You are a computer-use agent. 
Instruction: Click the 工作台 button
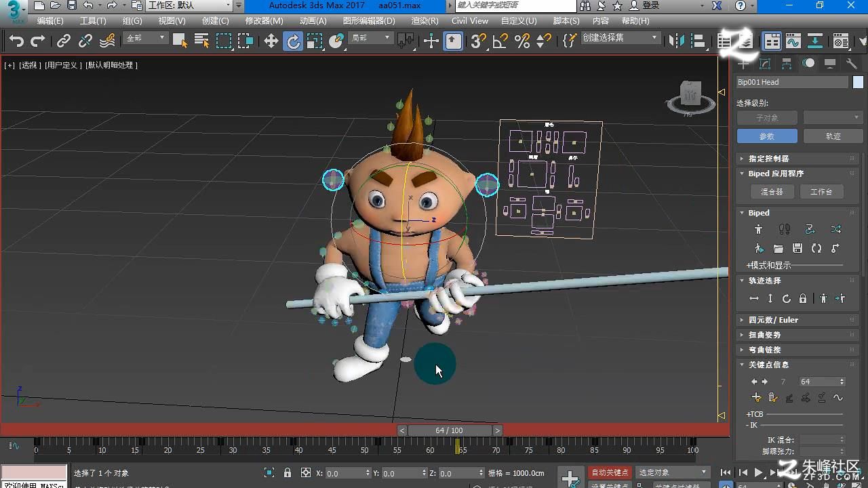[821, 192]
